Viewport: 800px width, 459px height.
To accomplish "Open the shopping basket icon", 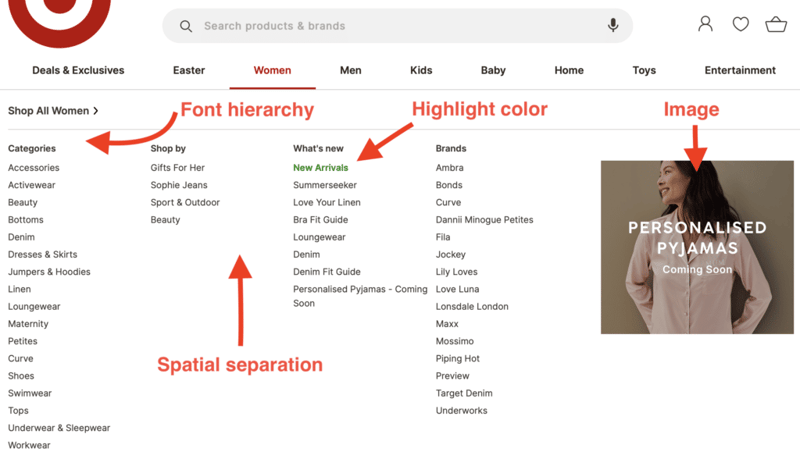I will pyautogui.click(x=776, y=24).
